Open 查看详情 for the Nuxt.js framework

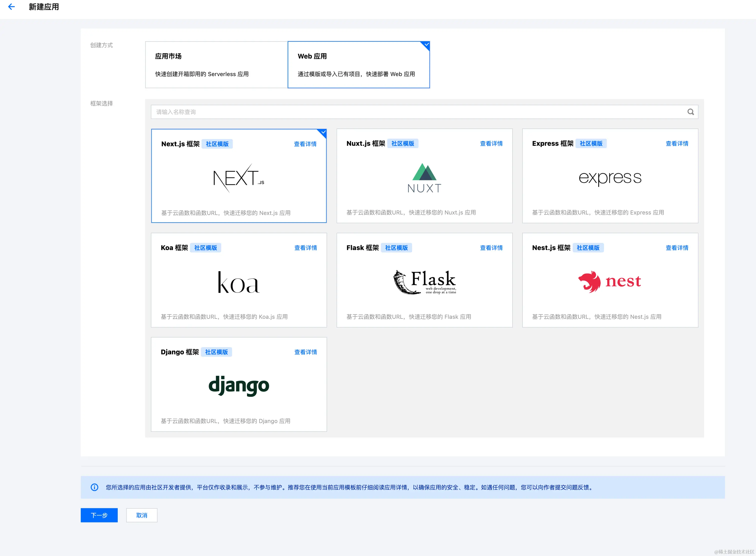(x=491, y=143)
